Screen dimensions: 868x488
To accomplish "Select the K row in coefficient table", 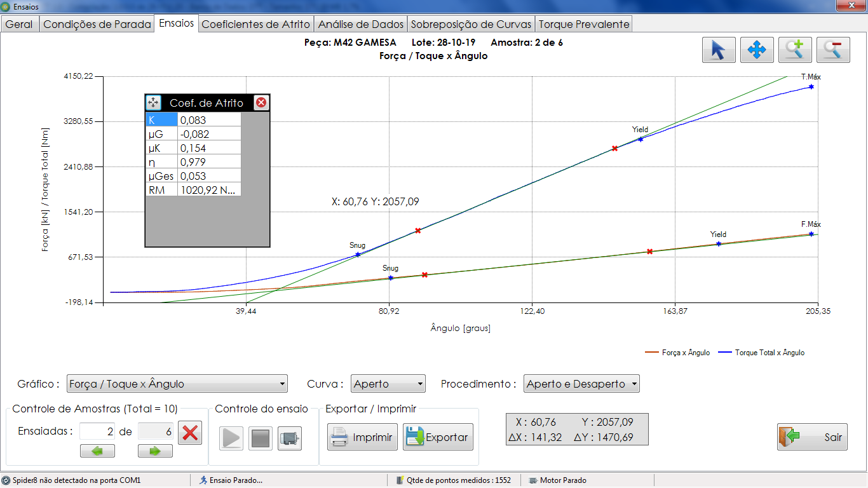I will (x=193, y=119).
